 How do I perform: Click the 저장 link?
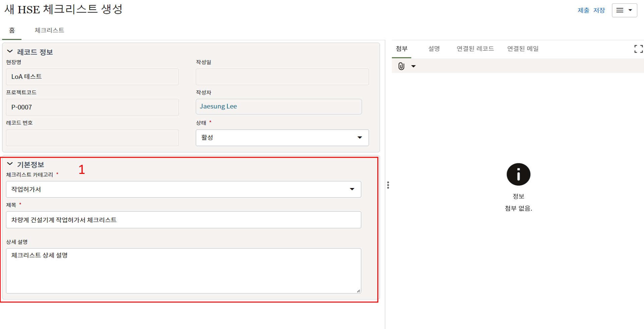tap(599, 10)
